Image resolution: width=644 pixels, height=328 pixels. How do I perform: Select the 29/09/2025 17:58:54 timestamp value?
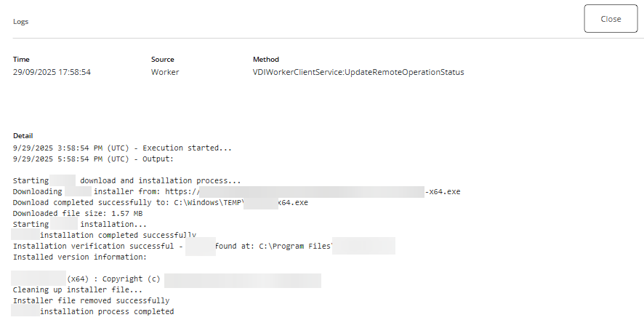[x=52, y=72]
